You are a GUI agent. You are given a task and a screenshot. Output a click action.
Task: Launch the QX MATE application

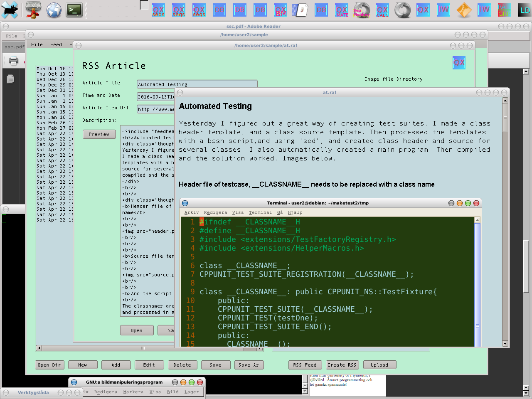pos(342,10)
